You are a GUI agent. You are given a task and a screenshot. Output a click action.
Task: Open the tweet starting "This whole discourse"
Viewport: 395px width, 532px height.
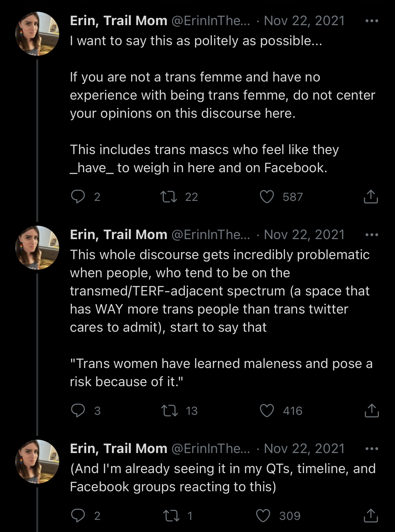coord(219,291)
